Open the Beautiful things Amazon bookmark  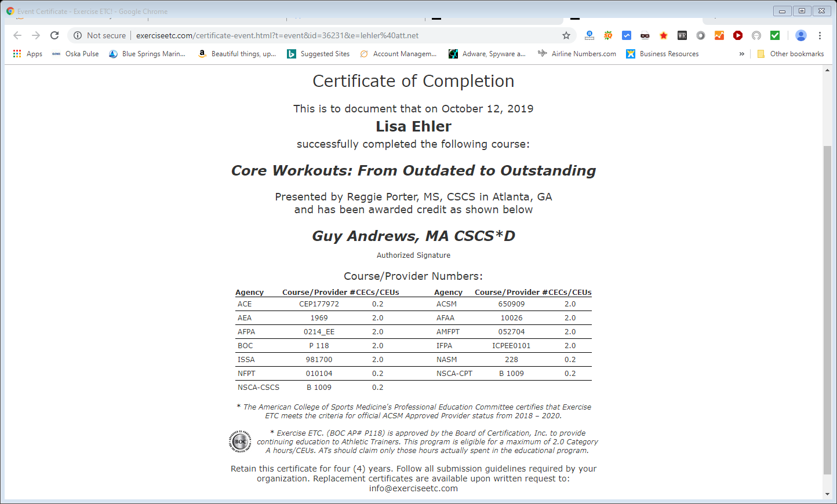[237, 54]
